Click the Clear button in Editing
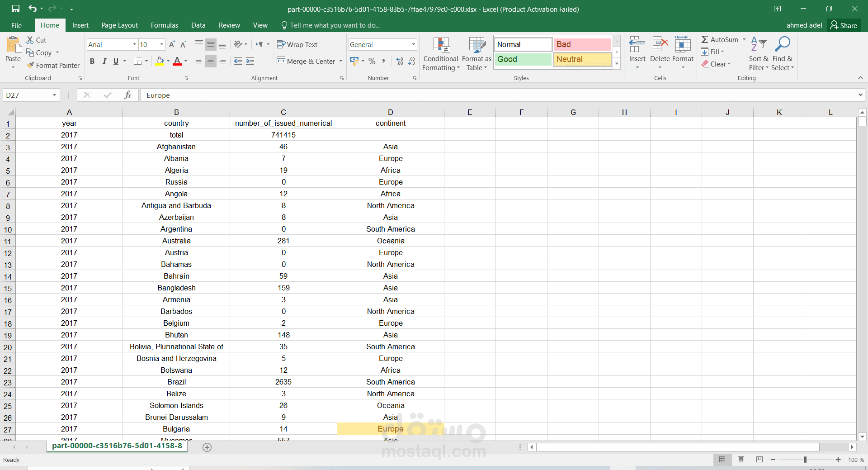This screenshot has height=470, width=868. click(716, 64)
